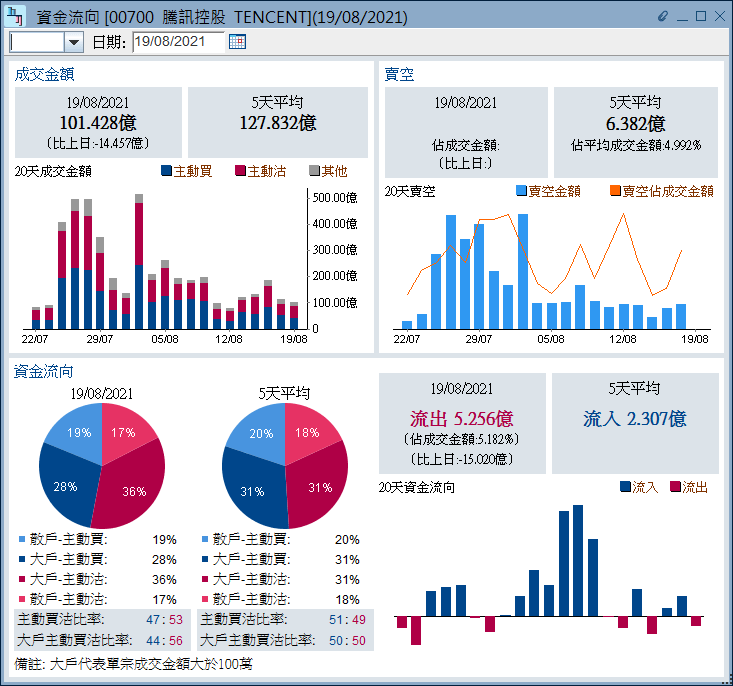Click the 流出 legend swatch

(675, 487)
